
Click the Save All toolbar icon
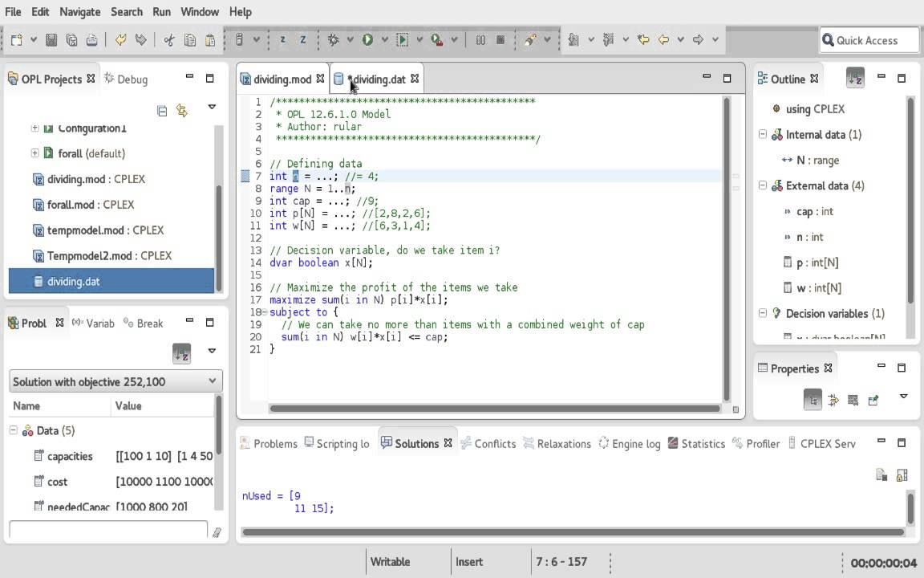(71, 40)
